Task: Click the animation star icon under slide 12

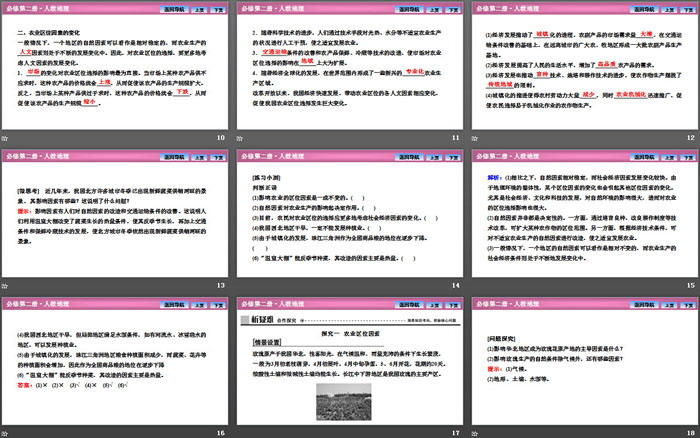Action: pos(474,137)
